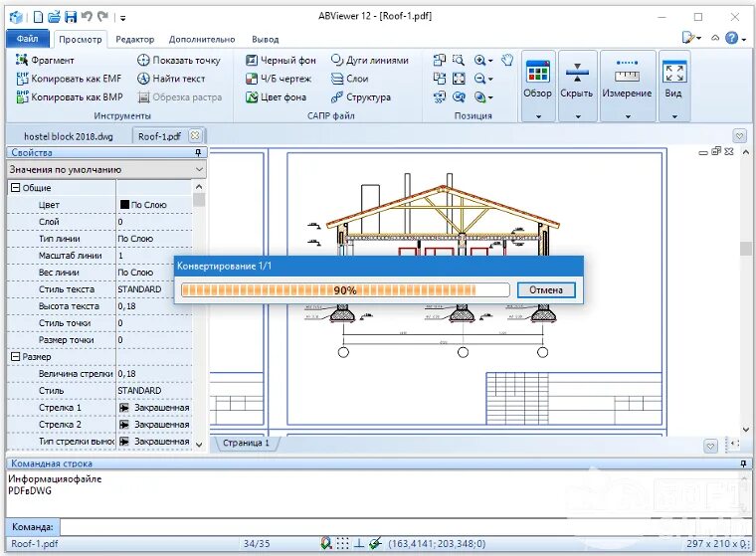Viewport: 756px width, 556px height.
Task: Open the Скрыть dropdown button
Action: 577,86
